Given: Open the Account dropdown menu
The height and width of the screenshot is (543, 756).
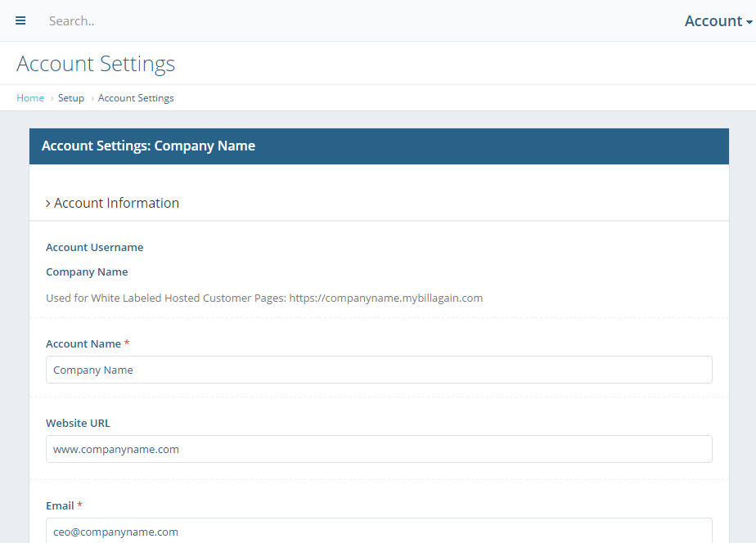Looking at the screenshot, I should [718, 21].
